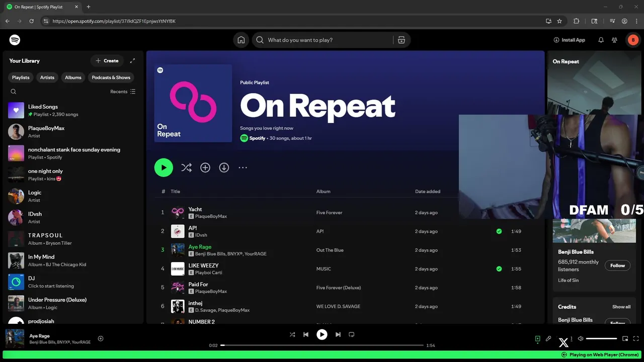
Task: Click the Install App button
Action: click(x=569, y=40)
